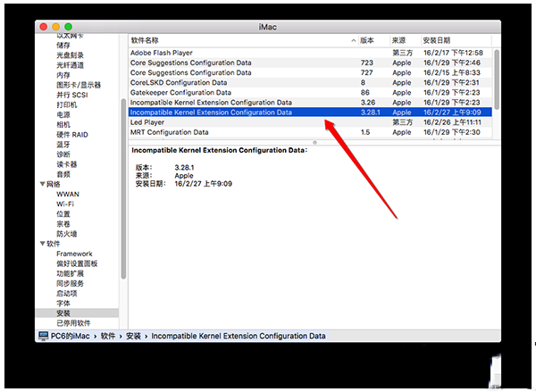
Task: Select the MRT Configuration Data row
Action: (x=310, y=132)
